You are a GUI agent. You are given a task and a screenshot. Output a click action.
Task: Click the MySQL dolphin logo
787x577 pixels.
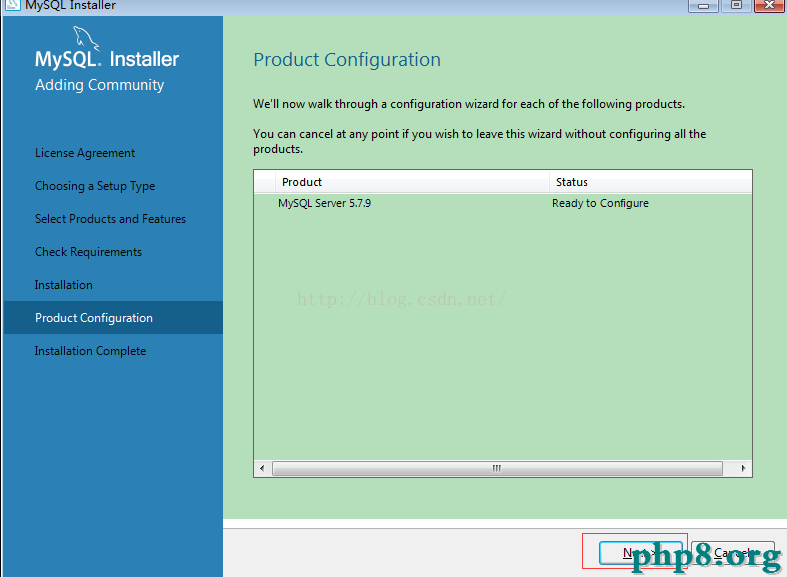pos(86,39)
